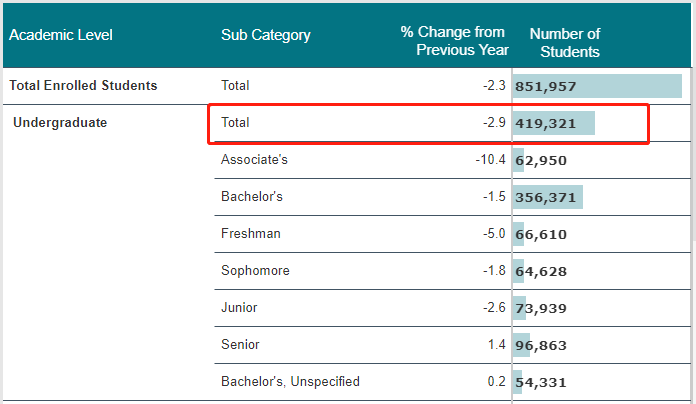Click the % Change from Previous Year header
Screen dimensions: 696x404
[x=455, y=41]
